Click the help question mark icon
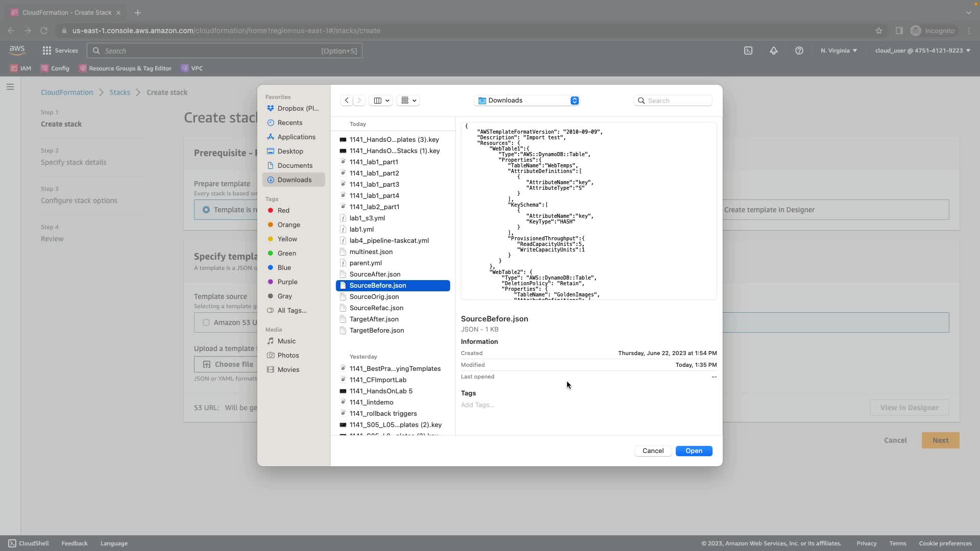The height and width of the screenshot is (551, 980). [x=799, y=51]
